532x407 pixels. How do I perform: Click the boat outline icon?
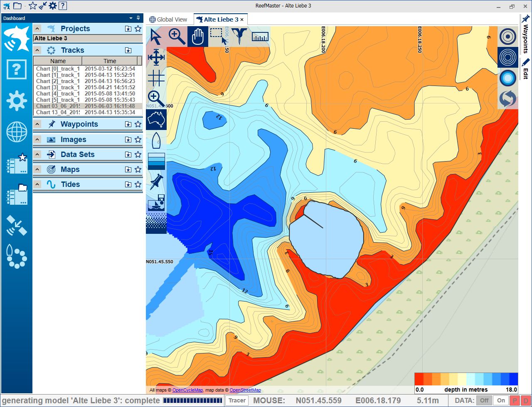[x=156, y=140]
